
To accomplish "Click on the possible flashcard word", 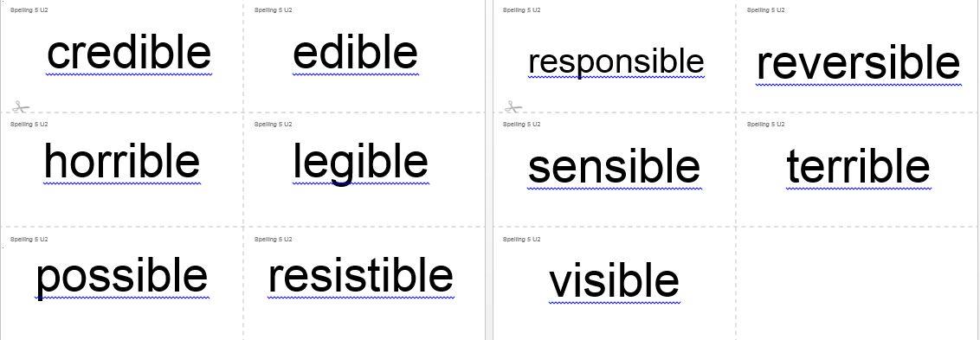I will [x=121, y=278].
